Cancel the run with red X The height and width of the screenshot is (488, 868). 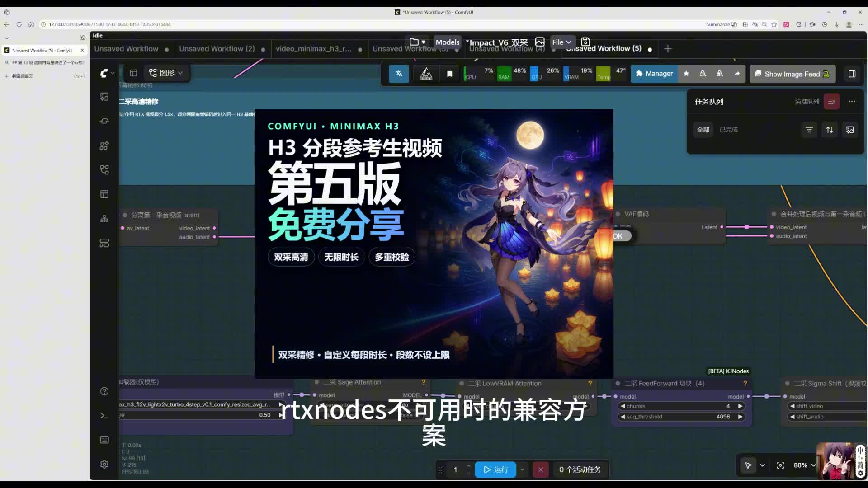coord(541,469)
